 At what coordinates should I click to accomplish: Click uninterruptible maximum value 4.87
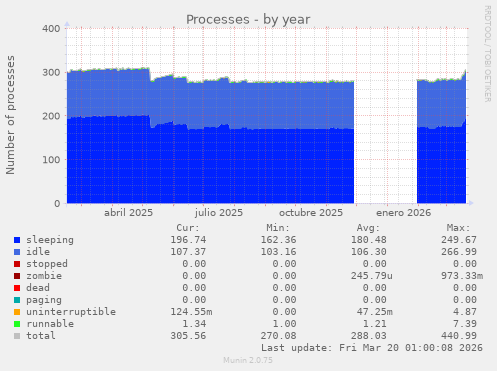coord(465,312)
